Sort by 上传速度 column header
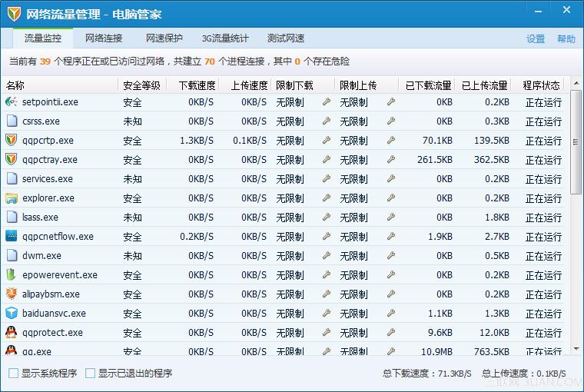This screenshot has width=584, height=392. pyautogui.click(x=245, y=85)
